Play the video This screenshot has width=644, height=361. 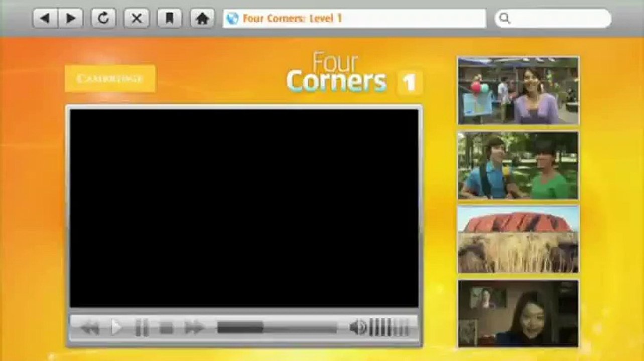116,328
